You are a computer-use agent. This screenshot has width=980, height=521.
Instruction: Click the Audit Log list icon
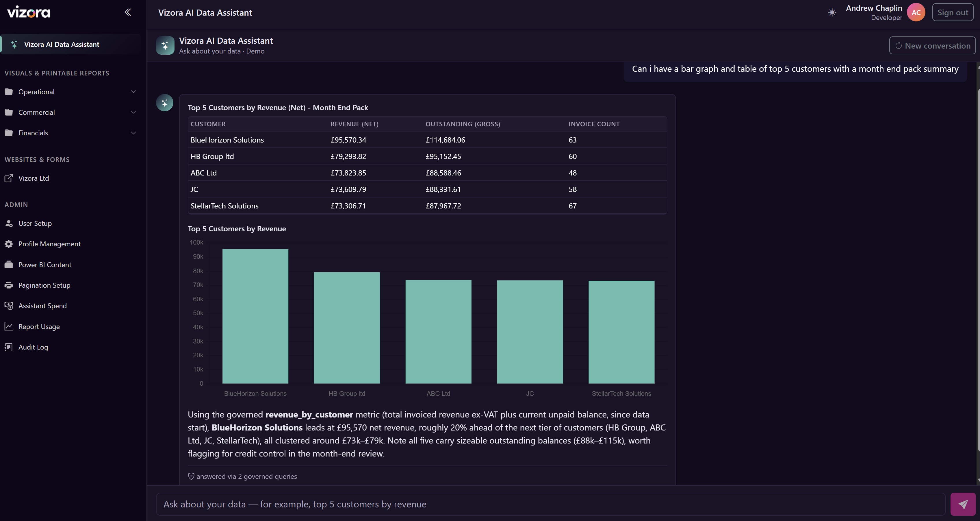tap(9, 347)
